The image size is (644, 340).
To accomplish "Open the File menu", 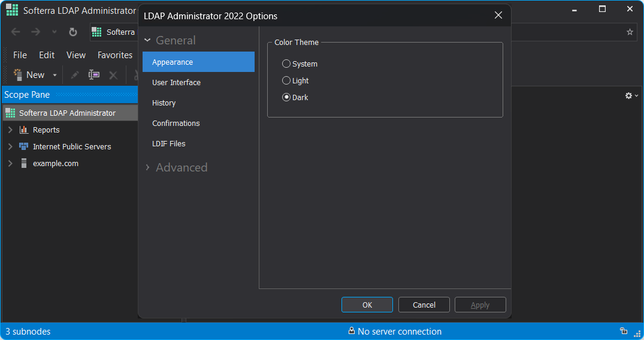I will [20, 55].
